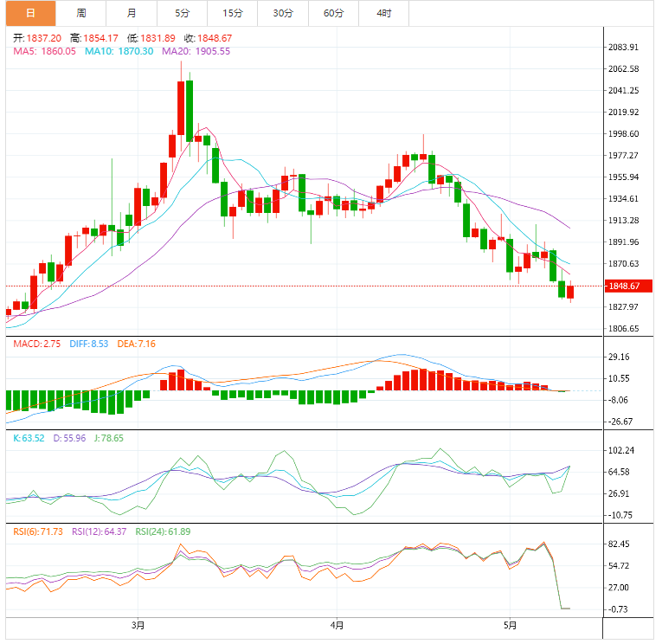Select the daily 日 timeframe tab

(31, 13)
